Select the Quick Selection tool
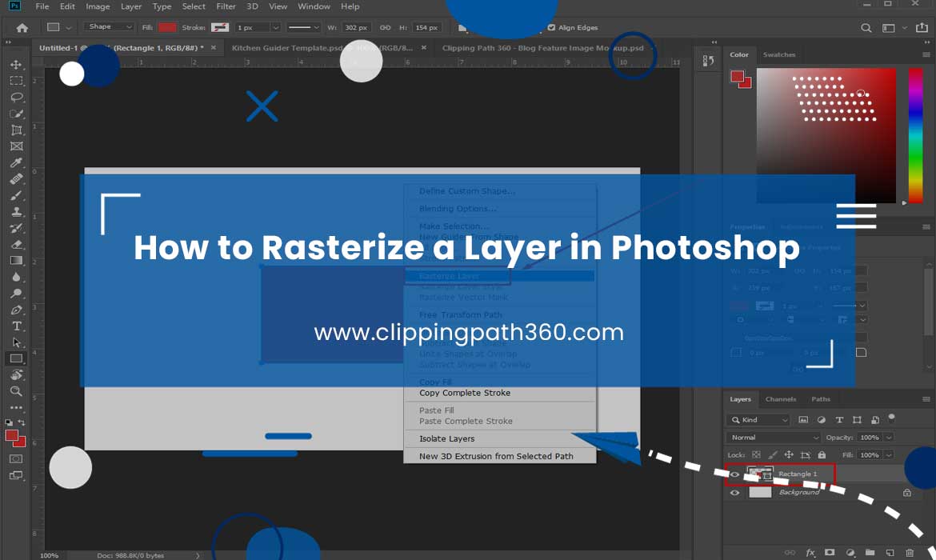936x560 pixels. 16,114
